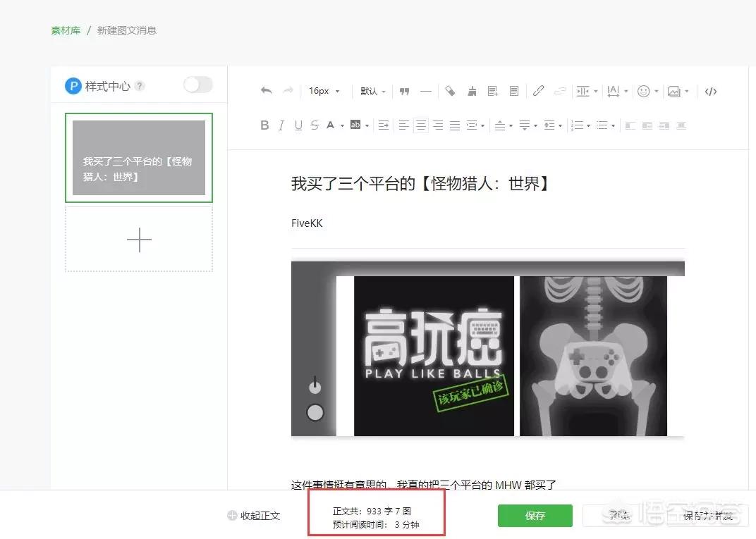
Task: Click the 预计阅读时间: 3 分钟 text
Action: click(x=376, y=524)
